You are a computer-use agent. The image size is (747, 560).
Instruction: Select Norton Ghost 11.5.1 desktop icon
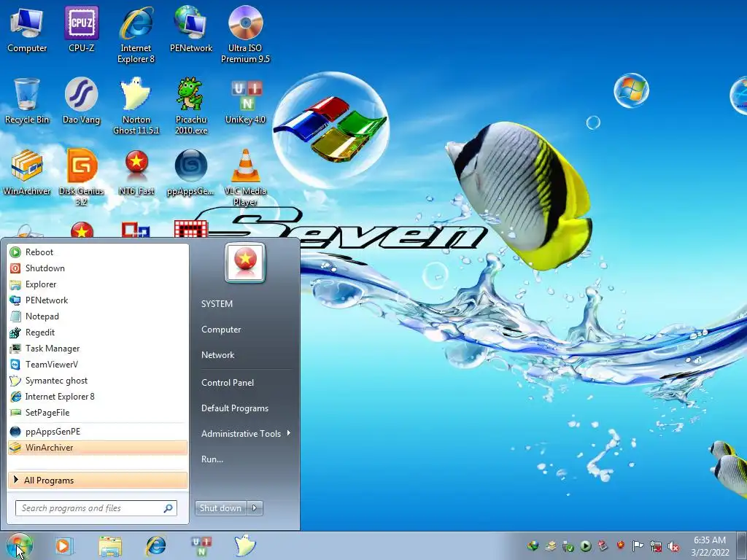coord(136,106)
